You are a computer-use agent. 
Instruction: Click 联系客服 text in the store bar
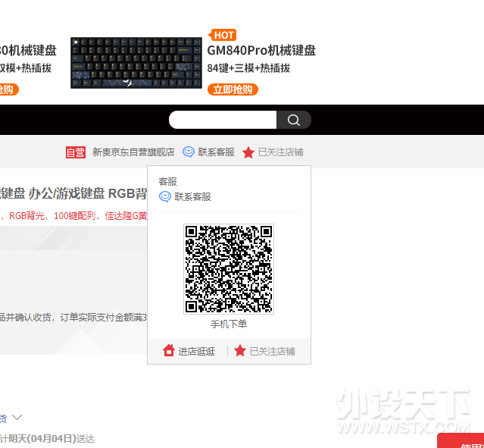click(x=216, y=152)
